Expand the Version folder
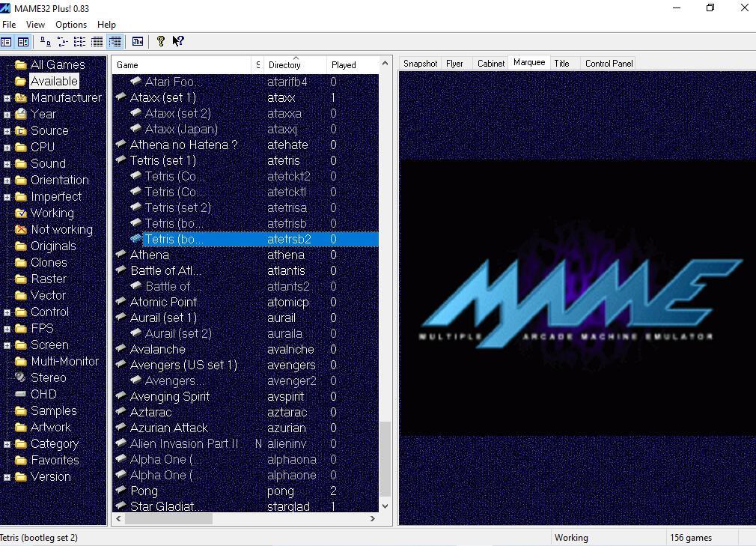The image size is (756, 546). (x=7, y=478)
